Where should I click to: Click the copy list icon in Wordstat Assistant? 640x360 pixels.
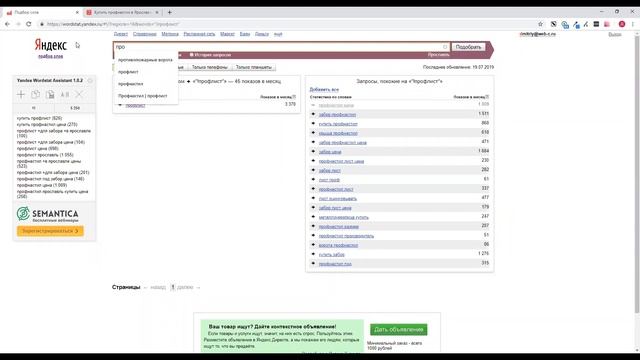(36, 95)
